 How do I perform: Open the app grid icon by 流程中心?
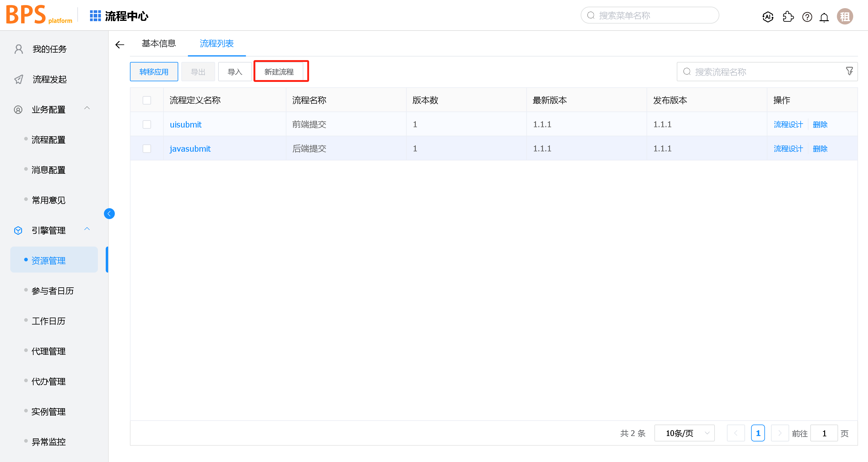[x=95, y=16]
